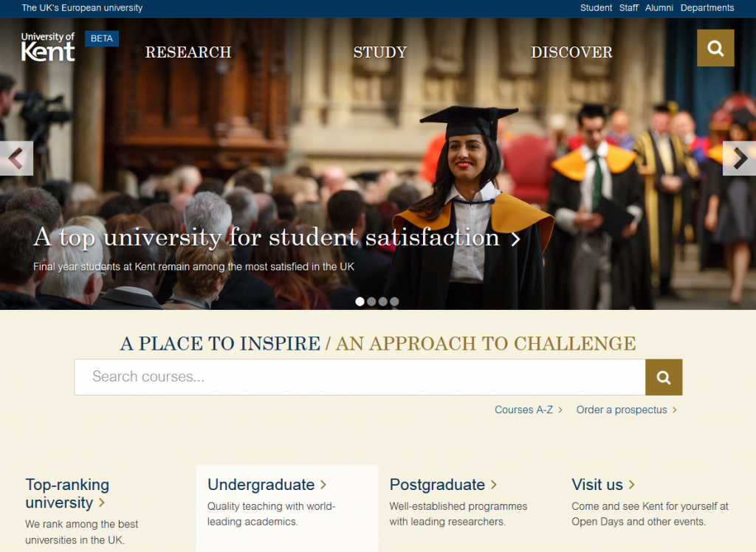The width and height of the screenshot is (756, 552).
Task: Go to previous carousel slide arrow
Action: pyautogui.click(x=16, y=158)
